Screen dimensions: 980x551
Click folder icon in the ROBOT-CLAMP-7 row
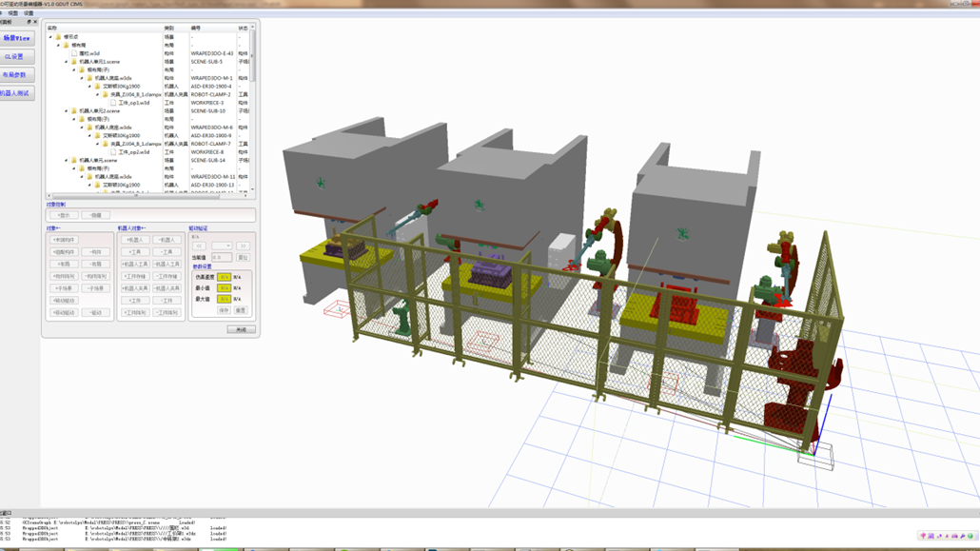click(105, 144)
